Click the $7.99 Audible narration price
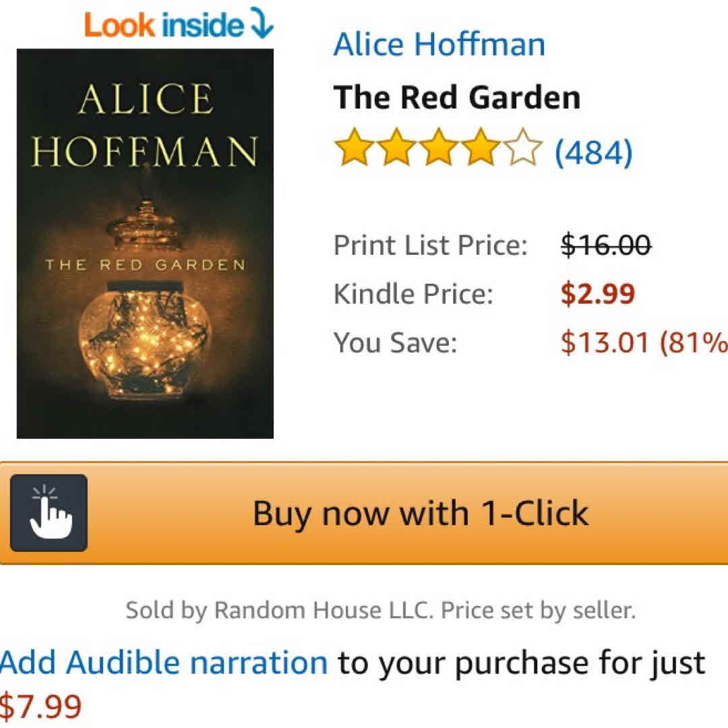 [x=41, y=707]
